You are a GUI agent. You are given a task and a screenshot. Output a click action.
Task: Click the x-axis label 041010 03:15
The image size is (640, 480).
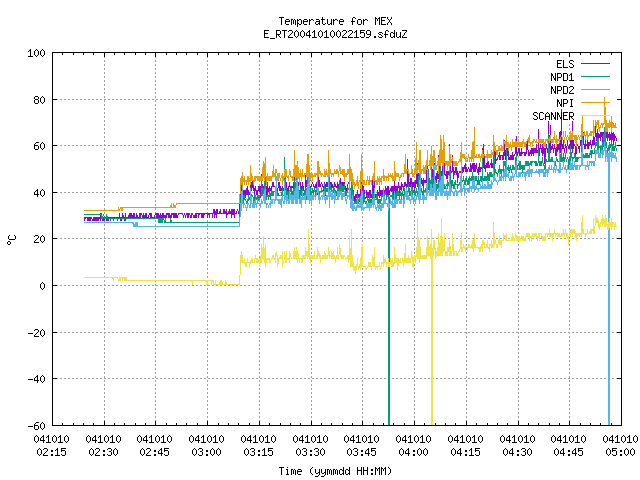(258, 446)
